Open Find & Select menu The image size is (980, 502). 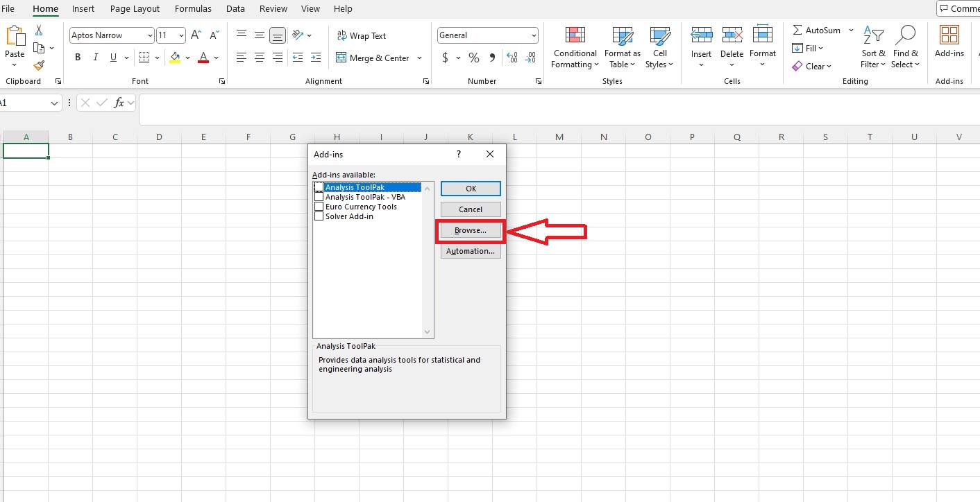click(906, 48)
